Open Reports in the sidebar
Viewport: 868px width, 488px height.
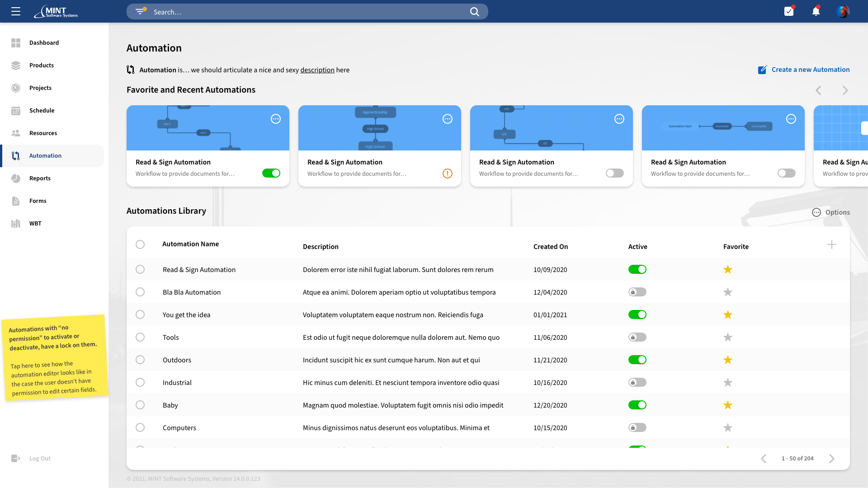[40, 178]
